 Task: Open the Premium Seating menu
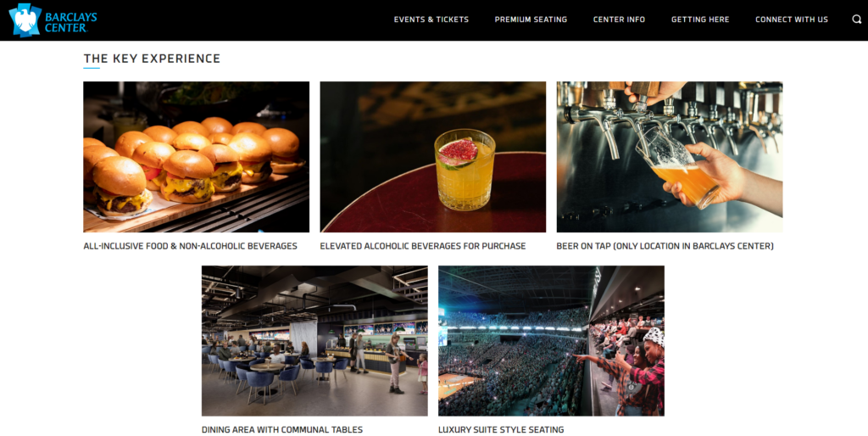tap(531, 20)
